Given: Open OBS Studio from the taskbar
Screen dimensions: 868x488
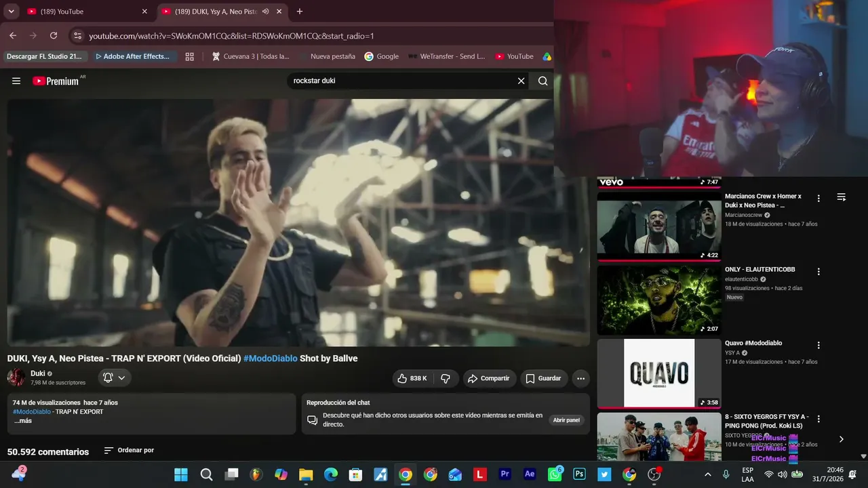Looking at the screenshot, I should [654, 474].
